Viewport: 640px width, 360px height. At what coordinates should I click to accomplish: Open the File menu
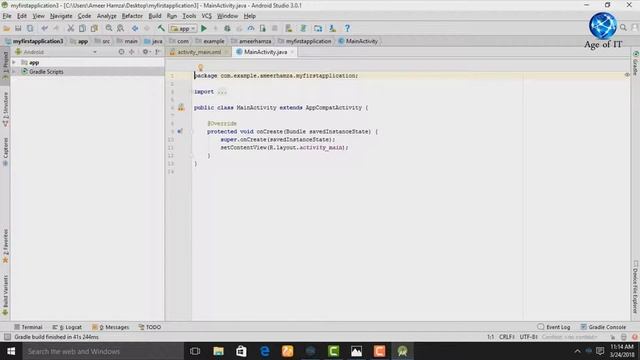[x=7, y=16]
